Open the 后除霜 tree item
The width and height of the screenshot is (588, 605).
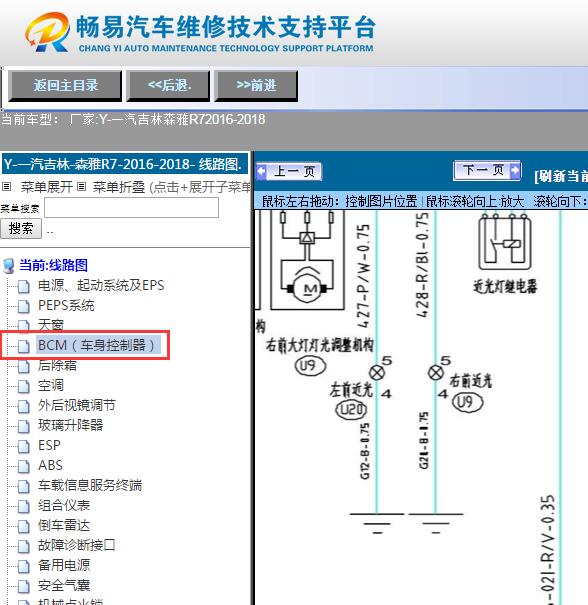click(57, 365)
